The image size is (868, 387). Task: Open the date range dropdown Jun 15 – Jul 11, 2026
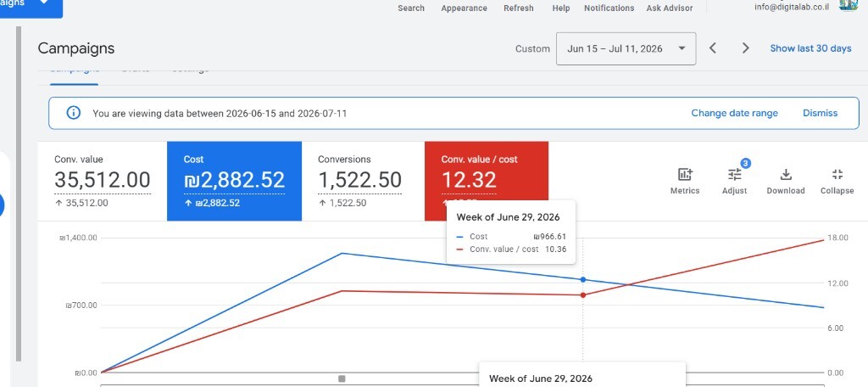tap(626, 48)
